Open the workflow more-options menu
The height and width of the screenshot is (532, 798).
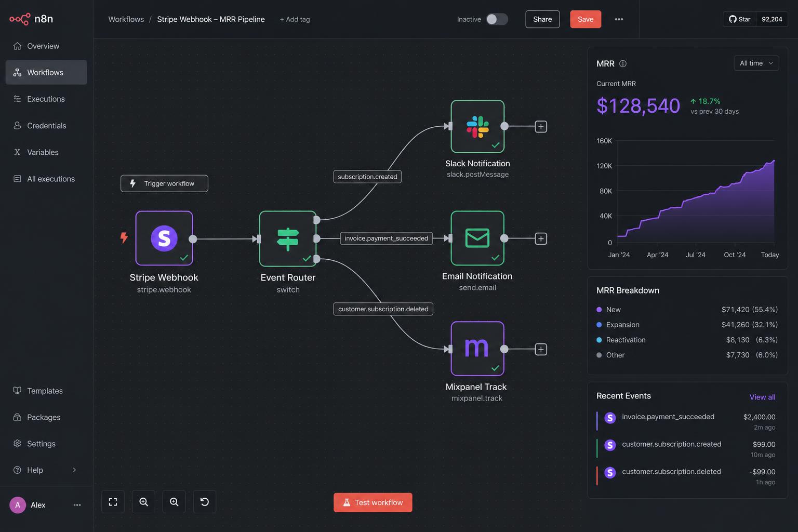pyautogui.click(x=619, y=19)
